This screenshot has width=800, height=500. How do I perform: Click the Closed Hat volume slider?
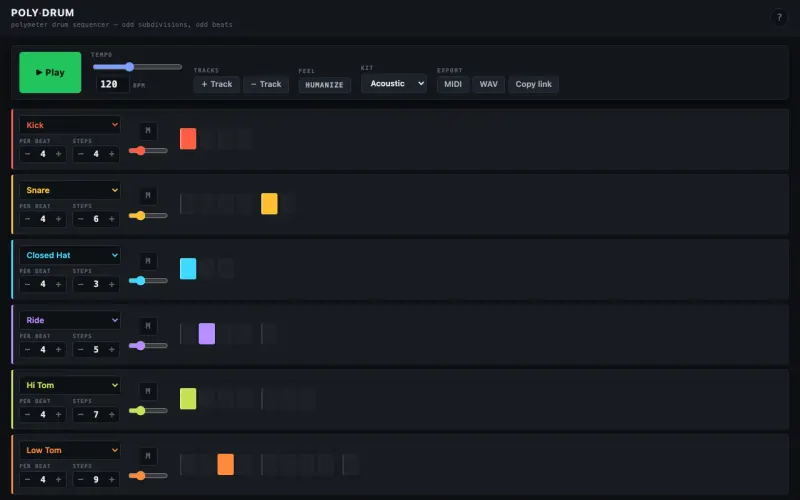point(148,281)
